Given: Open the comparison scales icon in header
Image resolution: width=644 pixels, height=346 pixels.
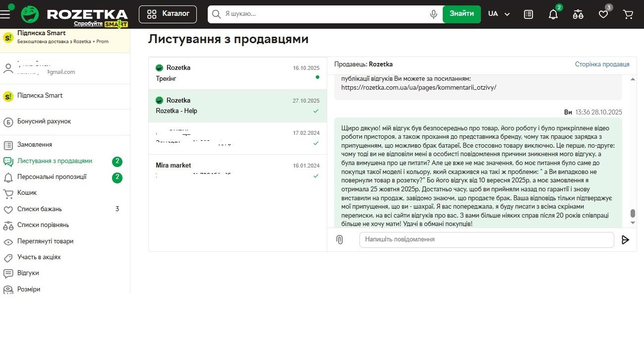Looking at the screenshot, I should 578,14.
